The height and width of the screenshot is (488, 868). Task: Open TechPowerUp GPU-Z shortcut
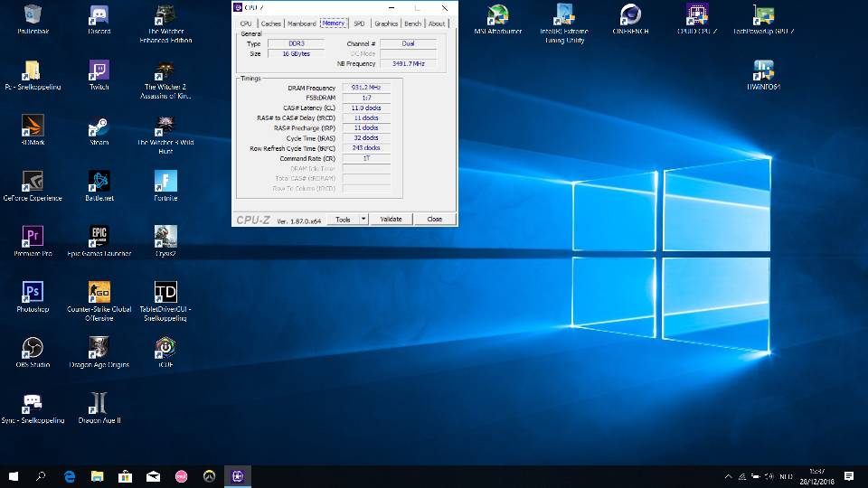(763, 19)
